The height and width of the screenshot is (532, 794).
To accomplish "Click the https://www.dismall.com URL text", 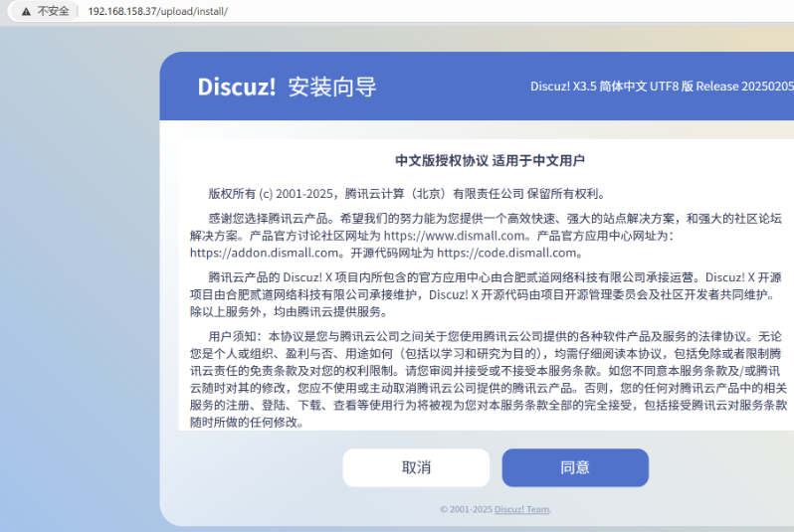I will point(455,236).
